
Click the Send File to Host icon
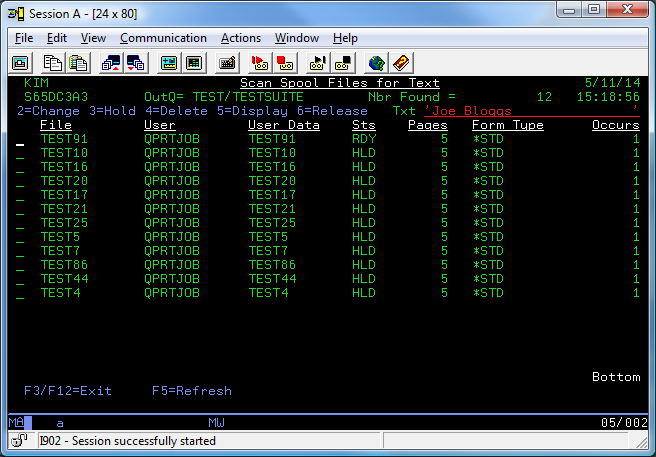110,62
